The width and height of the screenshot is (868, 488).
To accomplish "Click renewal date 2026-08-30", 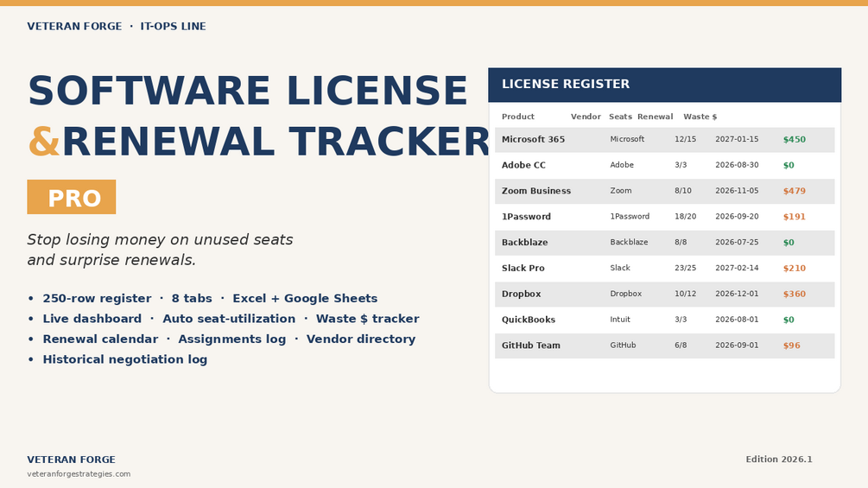I will tap(737, 165).
